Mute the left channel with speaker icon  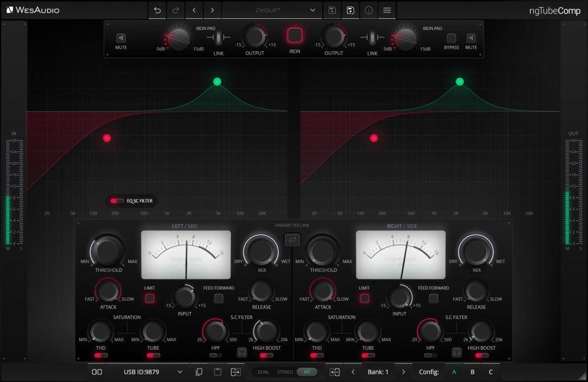[x=121, y=38]
